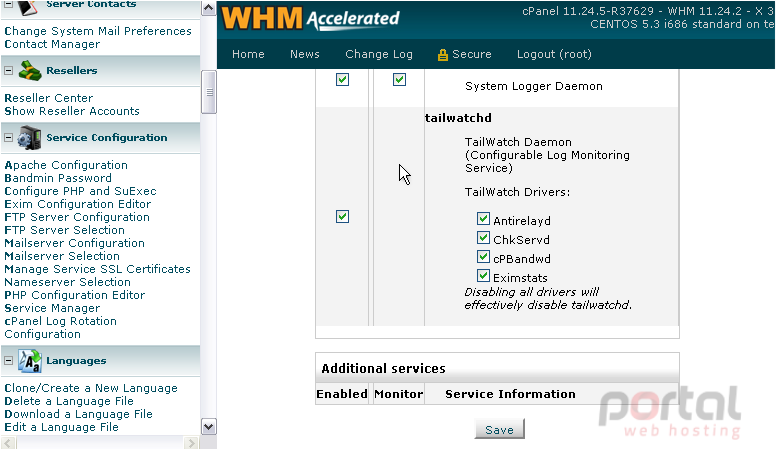Open FTP Server Configuration
This screenshot has width=776, height=450.
[77, 217]
